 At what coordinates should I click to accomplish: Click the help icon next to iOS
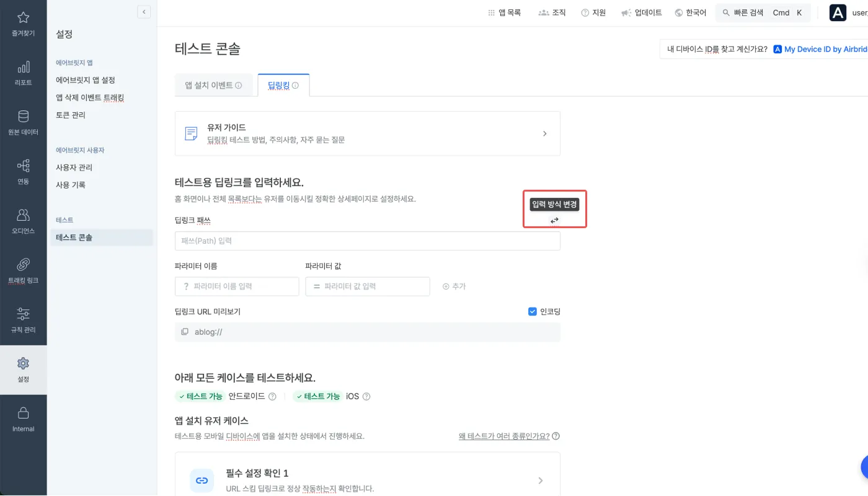point(366,397)
